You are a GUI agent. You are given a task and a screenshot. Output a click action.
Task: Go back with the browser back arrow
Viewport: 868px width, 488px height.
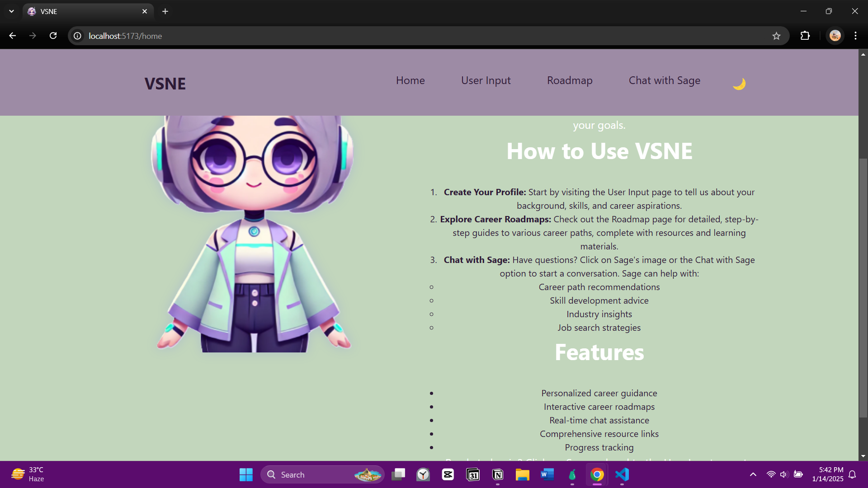[x=13, y=36]
